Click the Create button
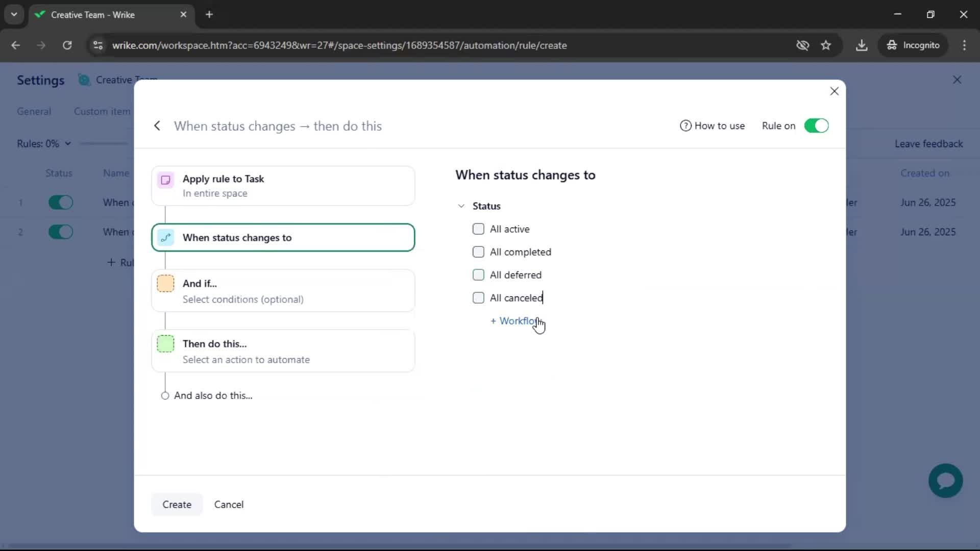980x551 pixels. click(x=177, y=505)
